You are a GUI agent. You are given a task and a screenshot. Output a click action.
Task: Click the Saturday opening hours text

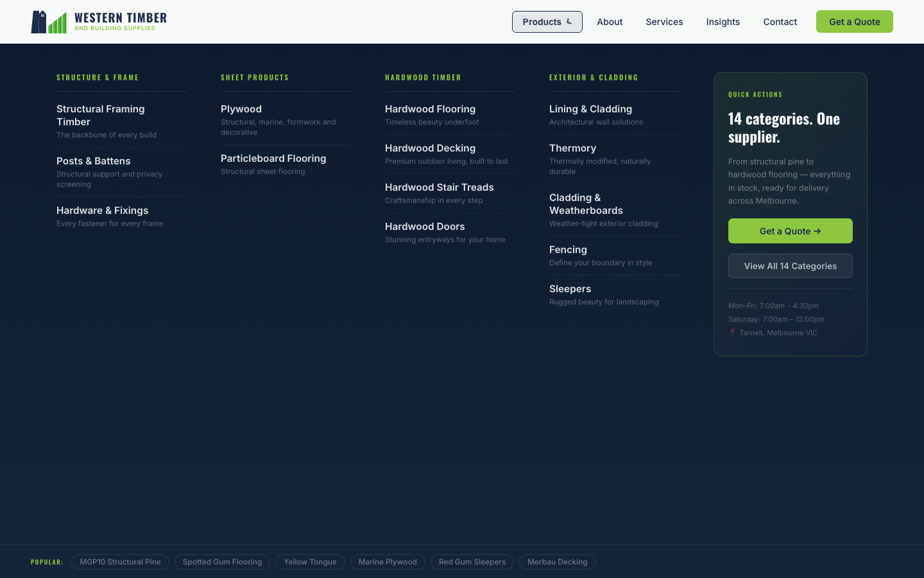tap(776, 319)
